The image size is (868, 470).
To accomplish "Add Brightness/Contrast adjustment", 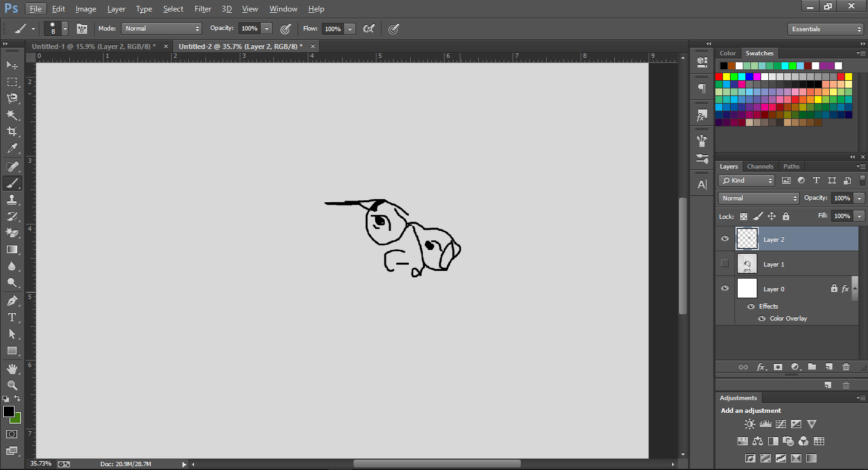I will click(x=750, y=424).
